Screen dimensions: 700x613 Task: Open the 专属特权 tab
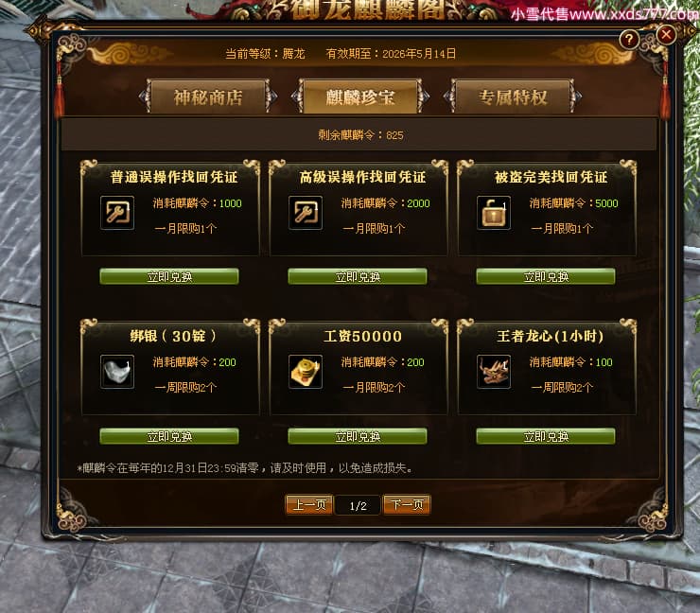(x=513, y=96)
